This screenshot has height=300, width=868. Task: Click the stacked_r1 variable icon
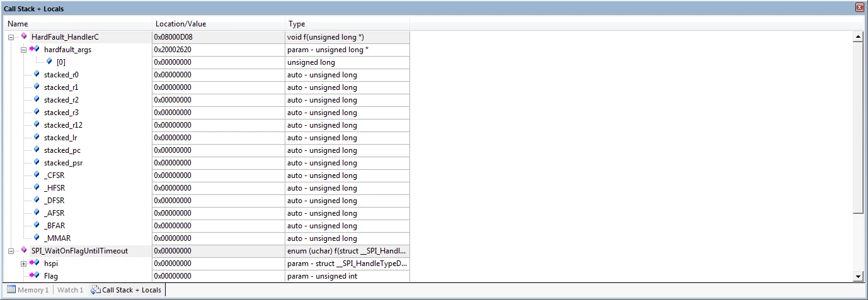37,87
